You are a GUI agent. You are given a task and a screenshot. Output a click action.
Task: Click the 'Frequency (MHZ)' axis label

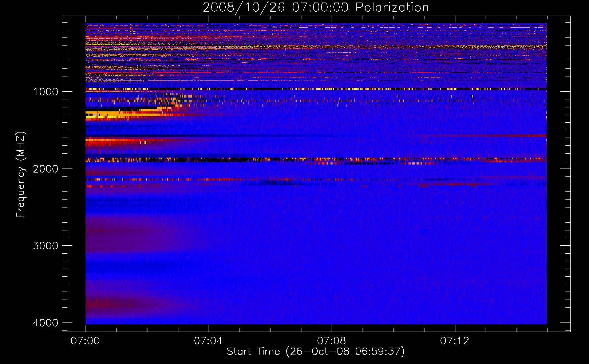pos(21,175)
